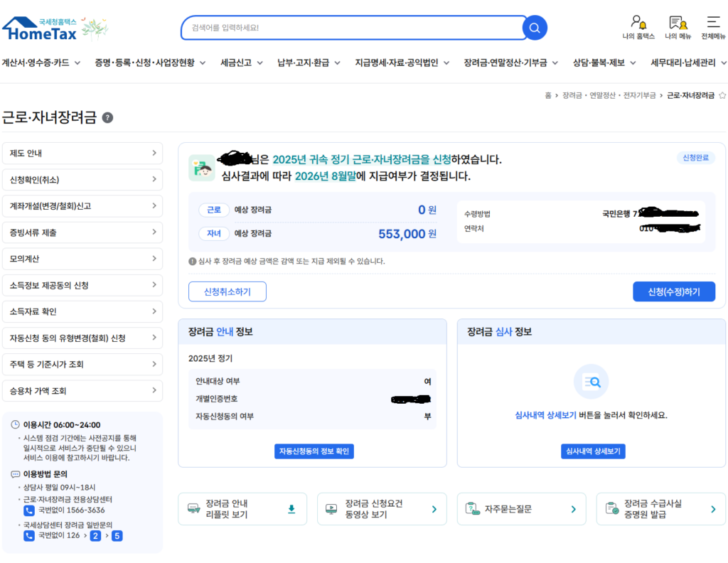
Task: Click the help question mark beside 근로·자녀장려금
Action: (x=108, y=118)
